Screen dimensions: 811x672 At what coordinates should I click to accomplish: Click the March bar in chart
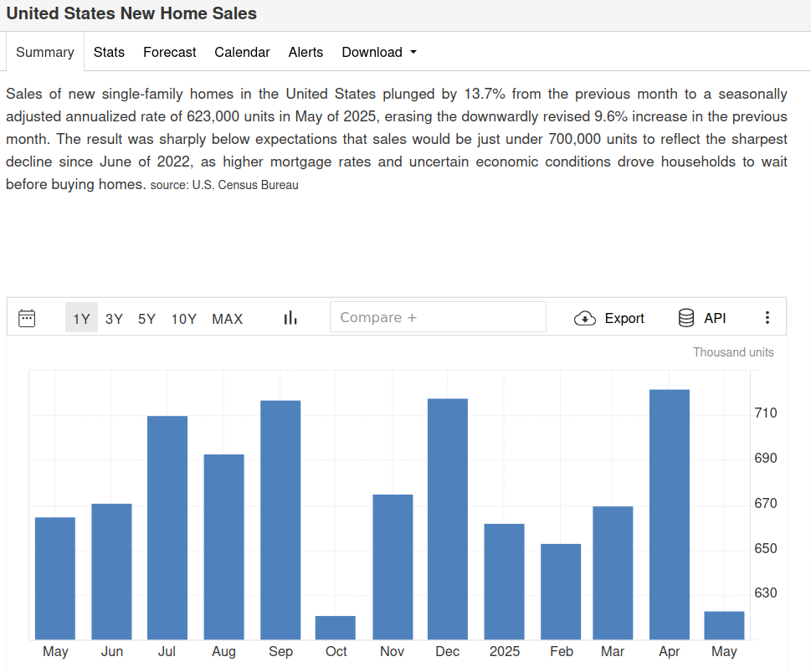point(613,572)
